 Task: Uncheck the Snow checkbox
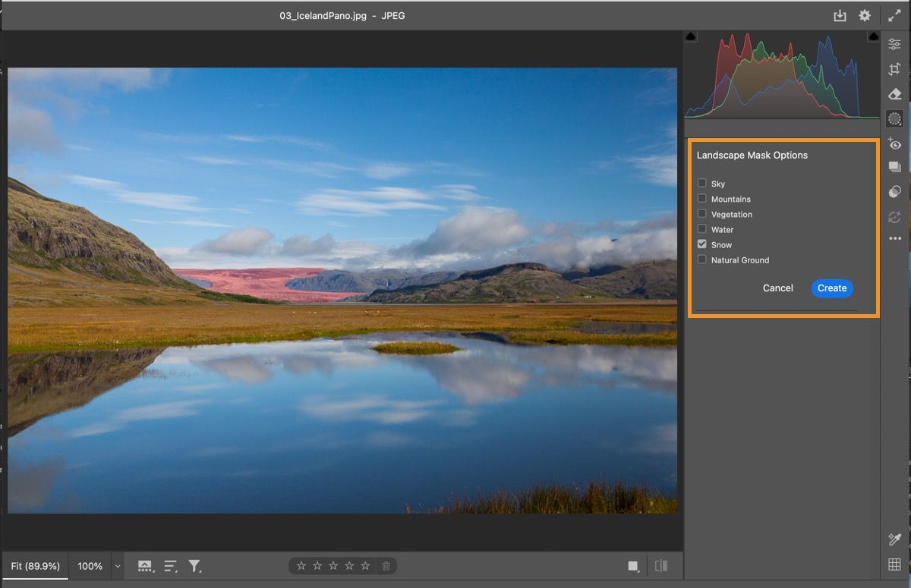pos(701,244)
